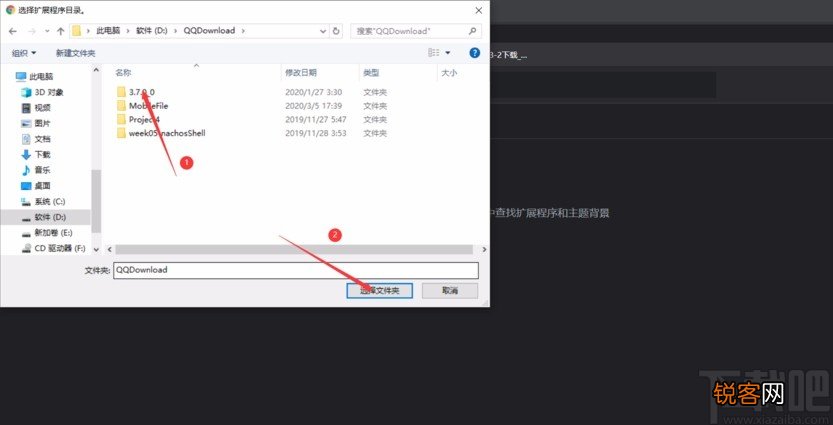Change the view layout icon
833x425 pixels.
point(434,53)
